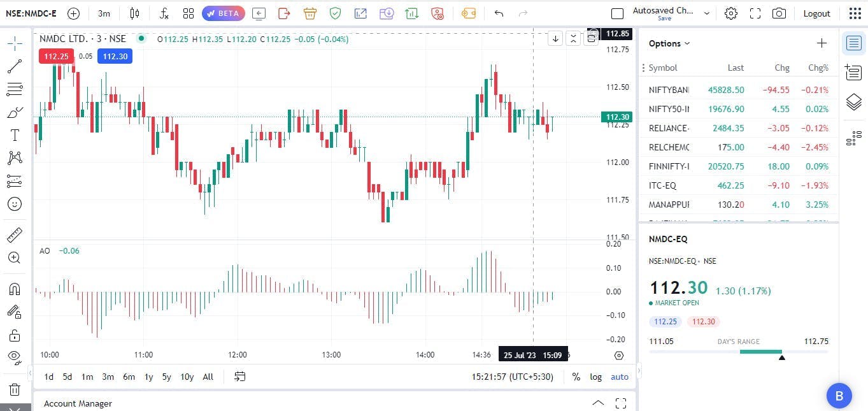The height and width of the screenshot is (411, 868).
Task: Add a symbol with the plus-circle icon
Action: tap(73, 13)
